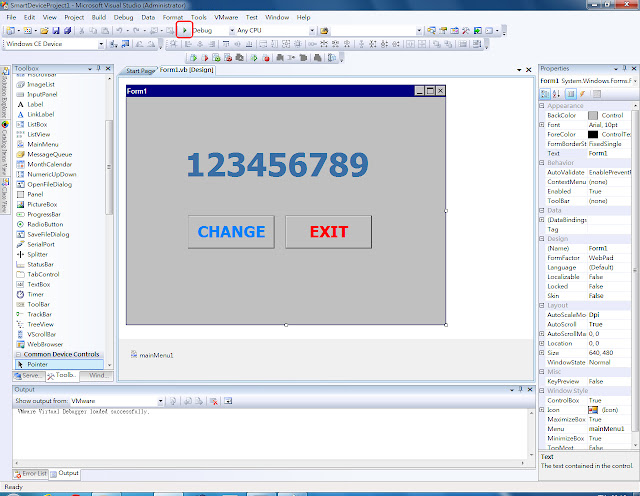Open the Build menu
Image resolution: width=640 pixels, height=496 pixels.
click(99, 17)
